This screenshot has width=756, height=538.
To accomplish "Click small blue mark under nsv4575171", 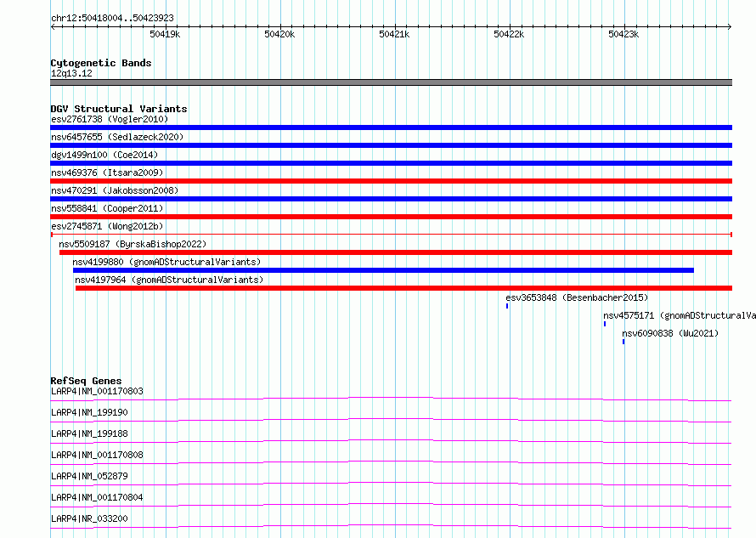I will pos(605,324).
